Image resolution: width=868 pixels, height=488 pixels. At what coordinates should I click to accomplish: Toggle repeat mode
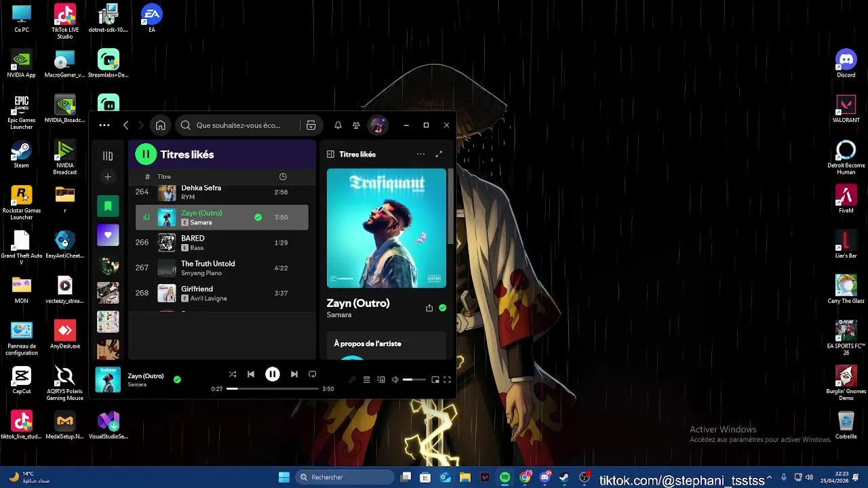(313, 374)
